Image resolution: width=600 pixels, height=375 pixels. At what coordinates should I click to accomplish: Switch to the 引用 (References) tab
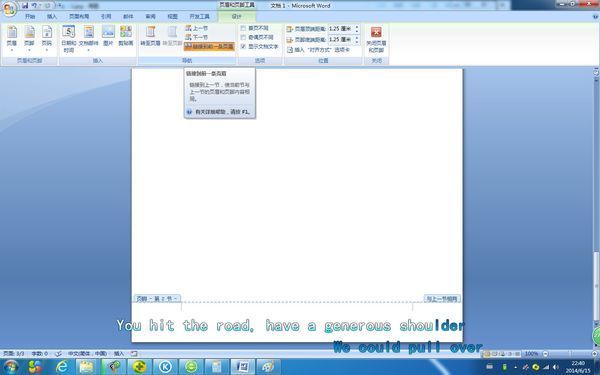(x=106, y=16)
